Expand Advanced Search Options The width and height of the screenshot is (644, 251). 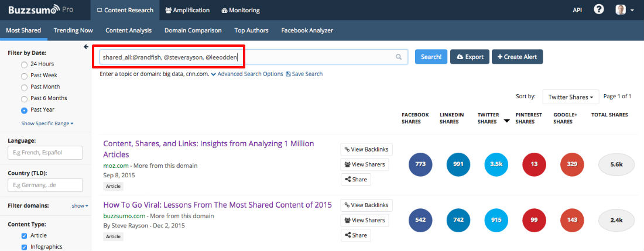point(246,74)
